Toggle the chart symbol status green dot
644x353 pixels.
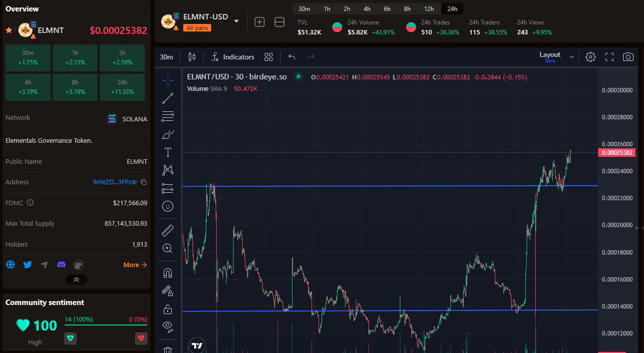[x=298, y=77]
